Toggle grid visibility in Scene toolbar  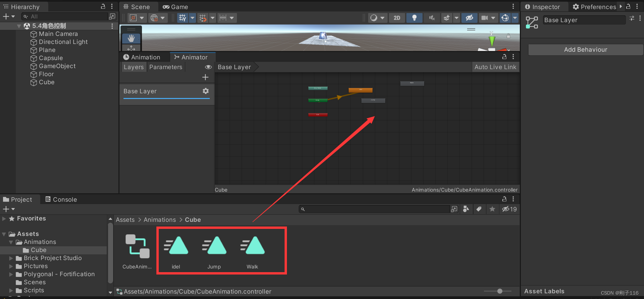coord(183,18)
